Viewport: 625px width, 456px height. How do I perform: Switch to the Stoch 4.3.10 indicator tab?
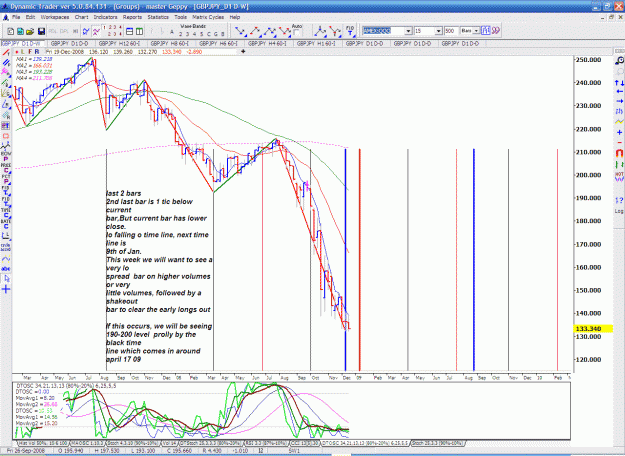pyautogui.click(x=132, y=443)
